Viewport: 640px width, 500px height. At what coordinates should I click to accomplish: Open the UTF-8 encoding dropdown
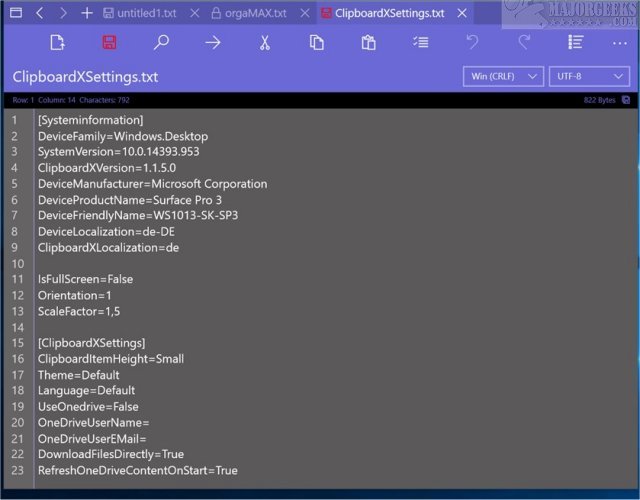click(x=589, y=76)
